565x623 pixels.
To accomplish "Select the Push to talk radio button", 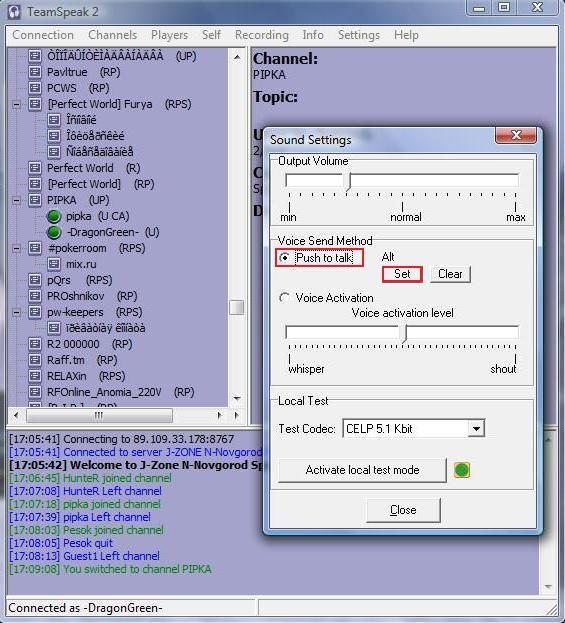I will point(284,257).
